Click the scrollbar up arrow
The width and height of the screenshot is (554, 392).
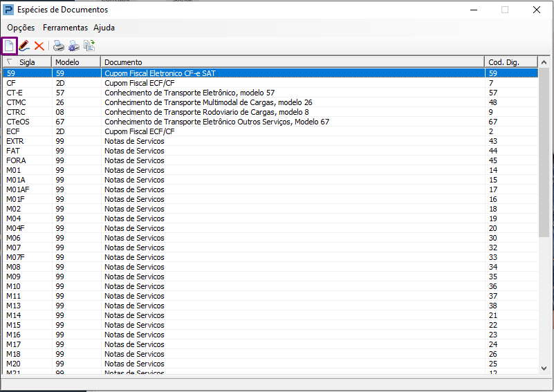click(x=544, y=62)
